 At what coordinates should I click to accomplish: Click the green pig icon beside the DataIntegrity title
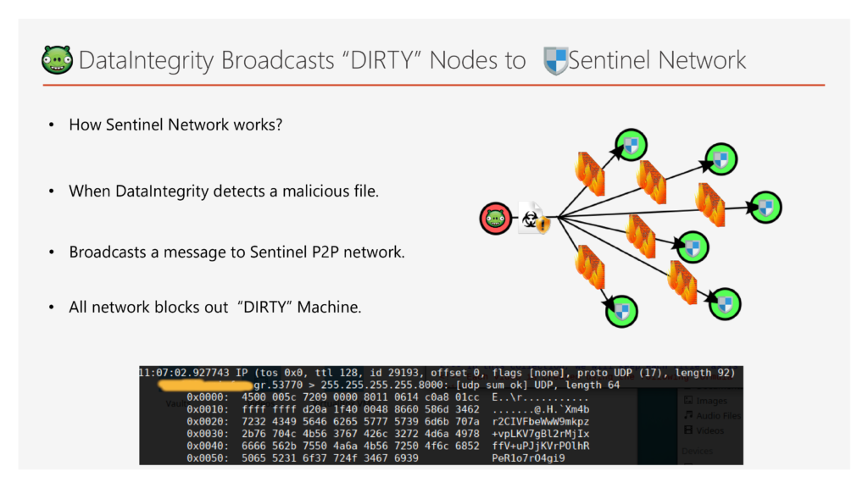pos(57,60)
